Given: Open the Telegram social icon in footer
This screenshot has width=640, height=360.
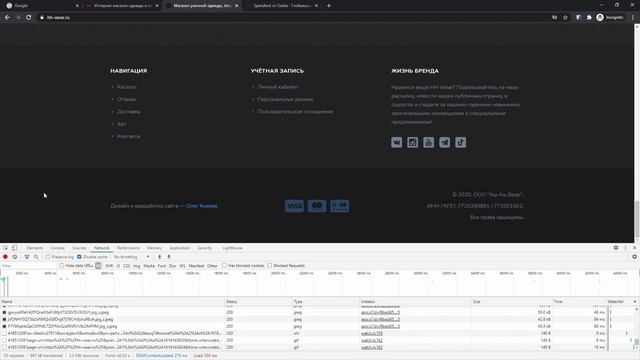Looking at the screenshot, I should pos(444,142).
